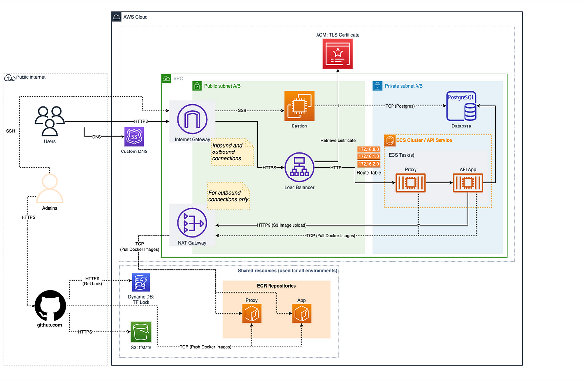588x381 pixels.
Task: Select the Public internet cloud icon
Action: [9, 77]
